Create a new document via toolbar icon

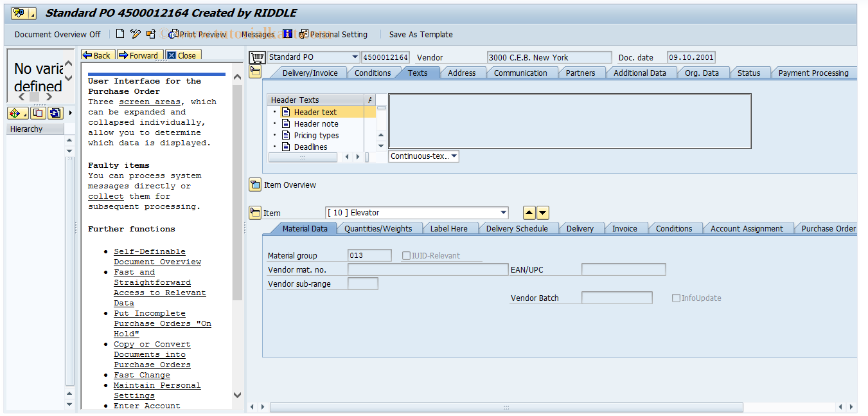(x=120, y=33)
